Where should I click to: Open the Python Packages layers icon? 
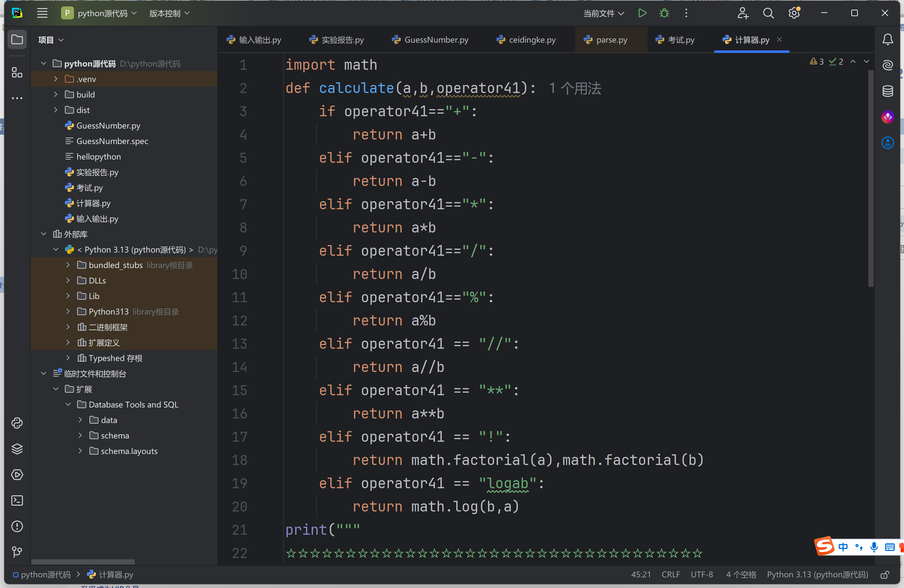(17, 449)
